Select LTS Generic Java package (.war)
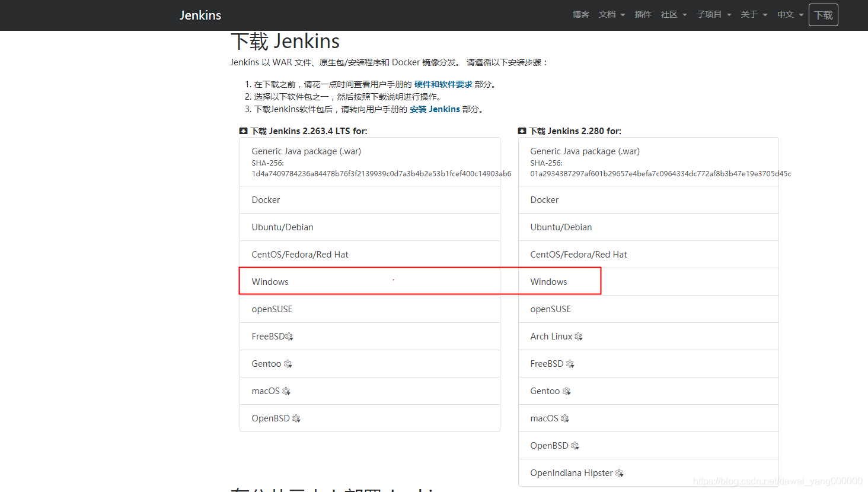The width and height of the screenshot is (868, 492). (x=370, y=162)
